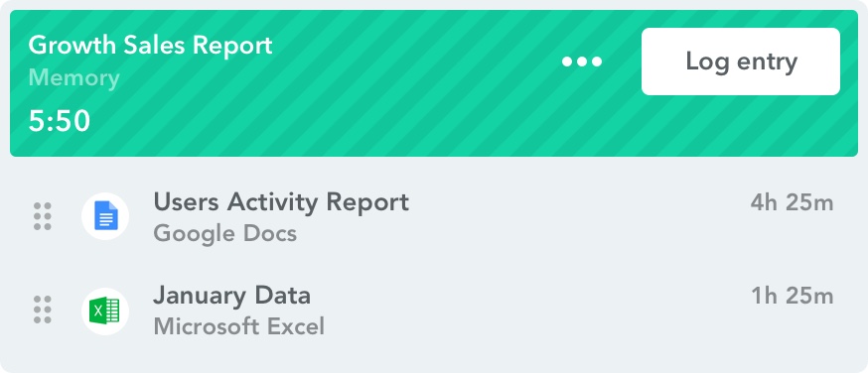The height and width of the screenshot is (373, 868).
Task: Open the three-dot more options menu
Action: coord(582,62)
